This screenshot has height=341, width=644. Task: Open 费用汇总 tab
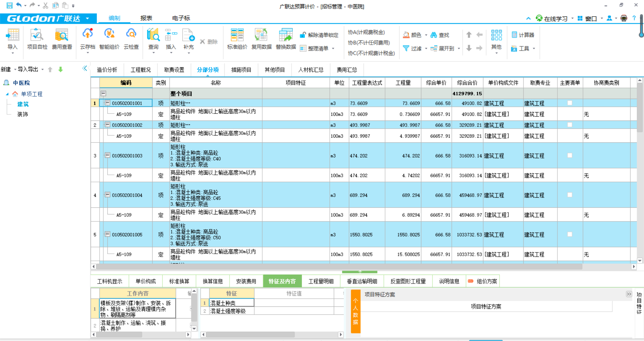[x=347, y=70]
